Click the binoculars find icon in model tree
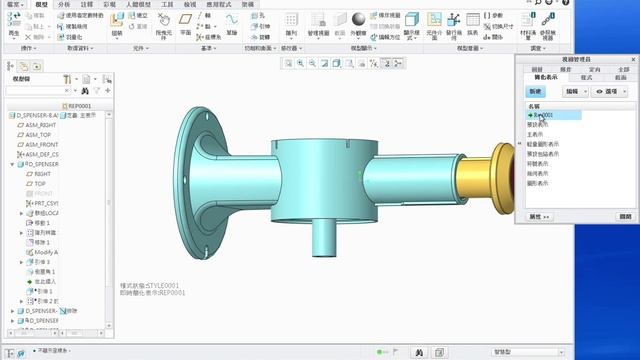 click(x=85, y=91)
